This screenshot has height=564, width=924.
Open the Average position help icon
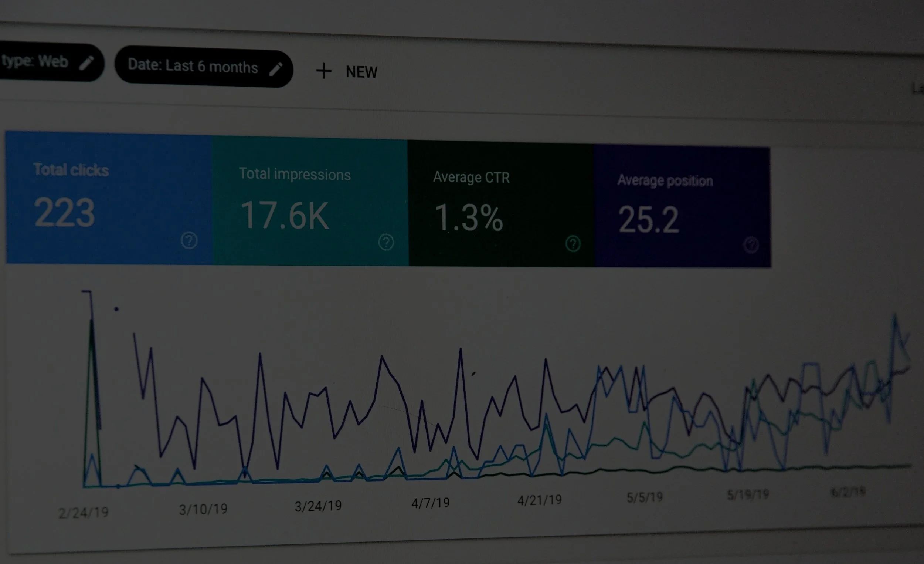tap(751, 245)
